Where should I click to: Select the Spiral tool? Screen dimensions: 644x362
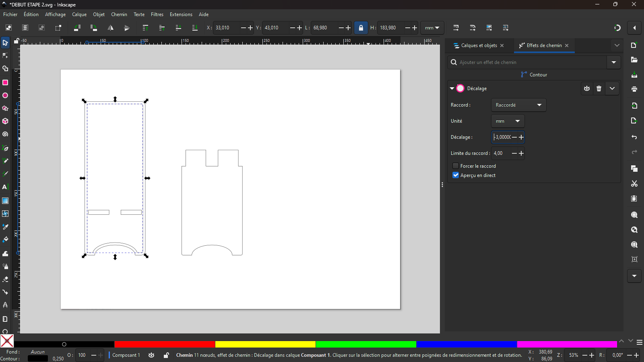point(5,134)
